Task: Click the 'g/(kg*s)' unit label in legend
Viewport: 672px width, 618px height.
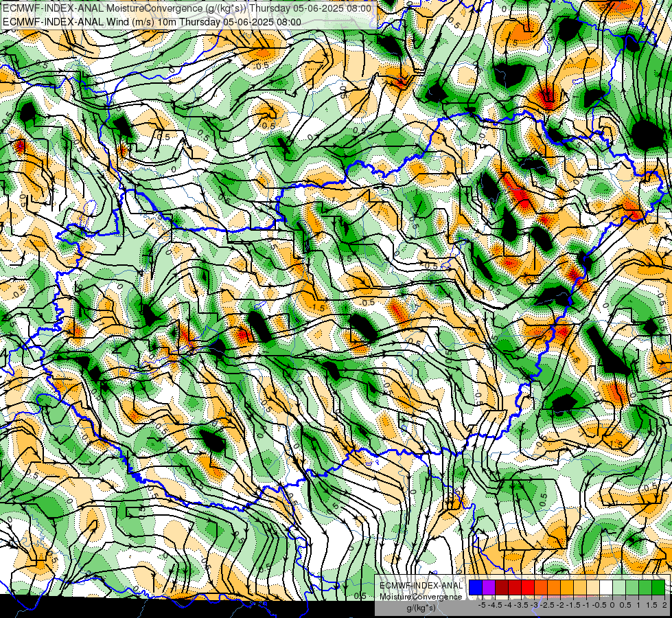Action: pos(421,608)
